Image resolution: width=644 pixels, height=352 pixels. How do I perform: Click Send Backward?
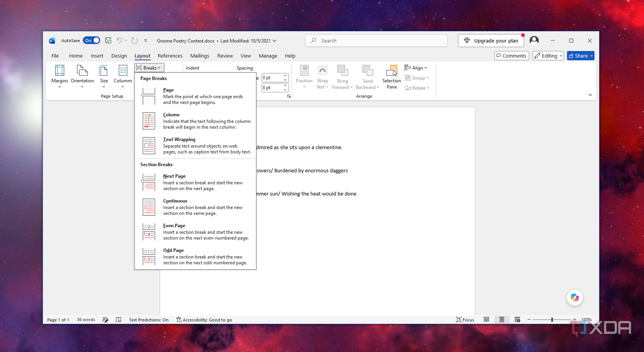(x=367, y=77)
